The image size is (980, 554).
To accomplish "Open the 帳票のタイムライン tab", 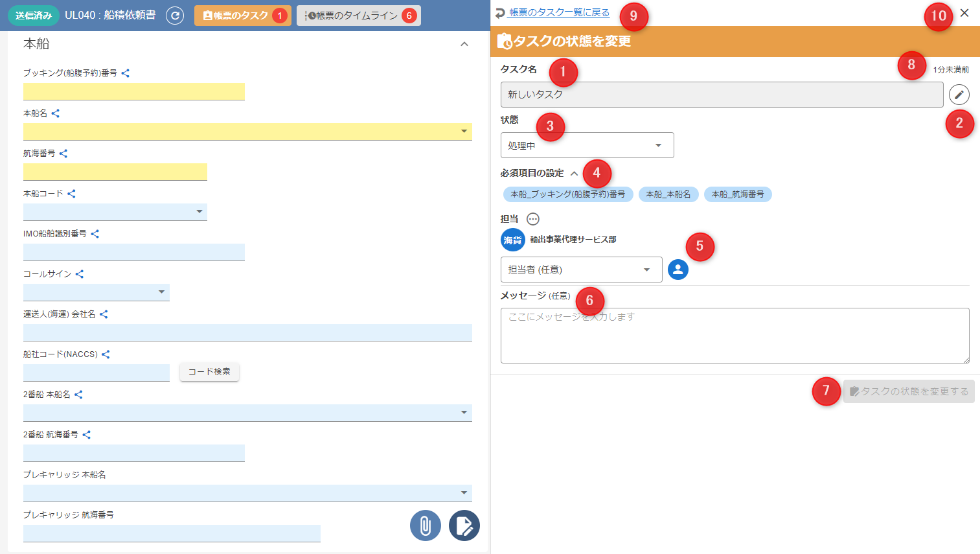I will (x=358, y=16).
